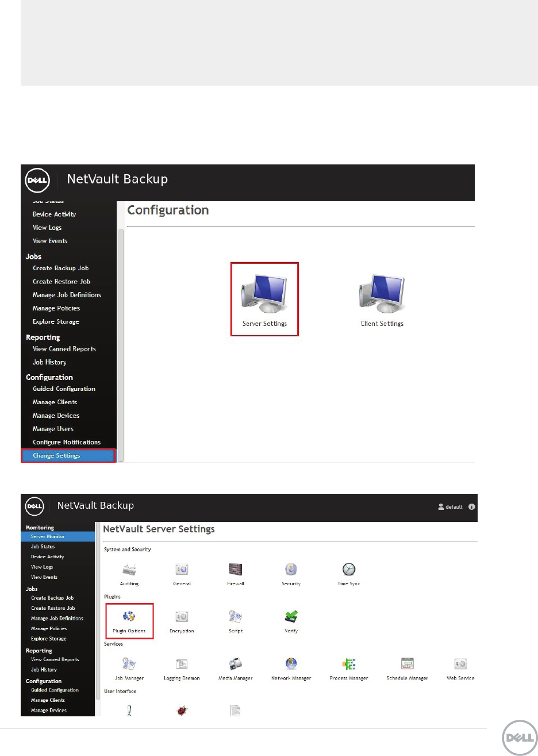The image size is (538, 756).
Task: Open the Network Manager service icon
Action: click(x=291, y=669)
